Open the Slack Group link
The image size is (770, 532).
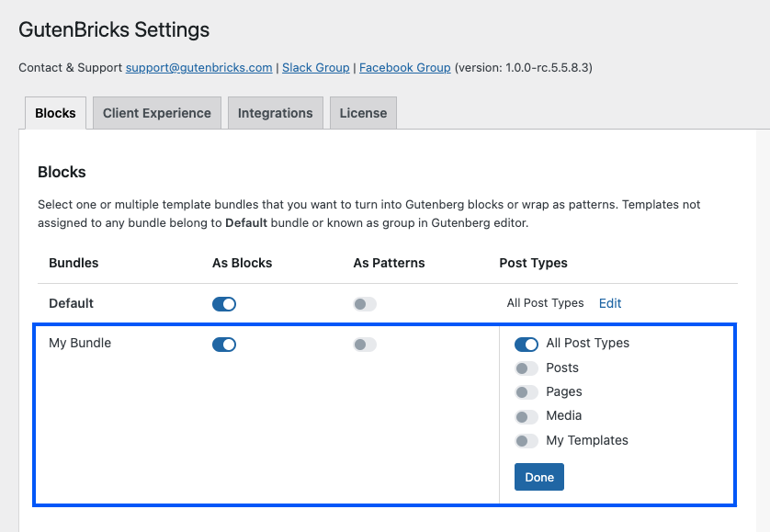click(315, 68)
